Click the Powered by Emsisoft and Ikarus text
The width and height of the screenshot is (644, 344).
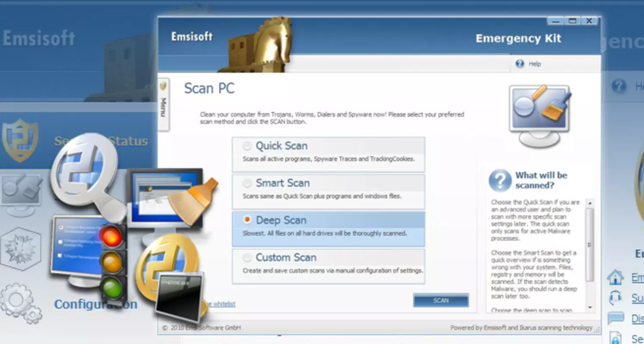[x=521, y=328]
